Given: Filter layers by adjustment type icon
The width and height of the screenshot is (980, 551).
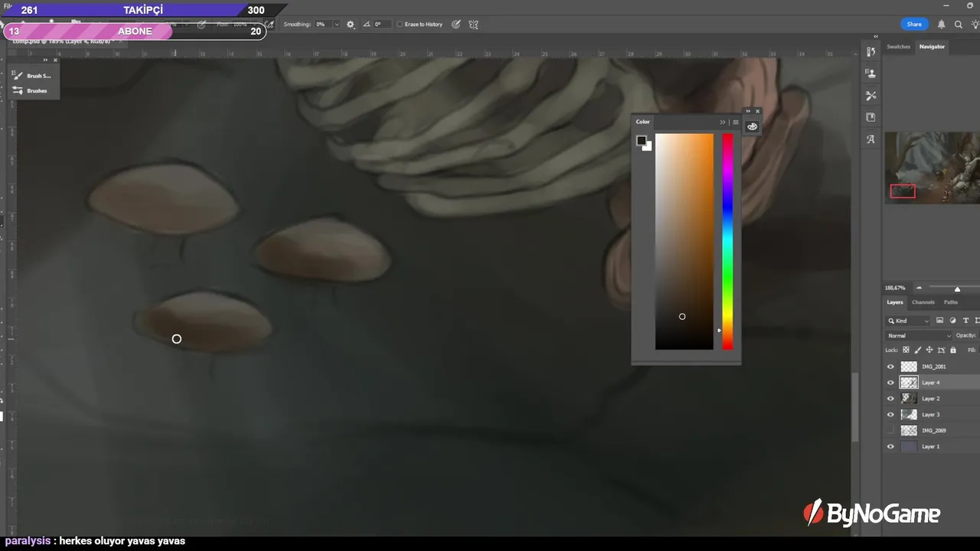Looking at the screenshot, I should pos(952,321).
